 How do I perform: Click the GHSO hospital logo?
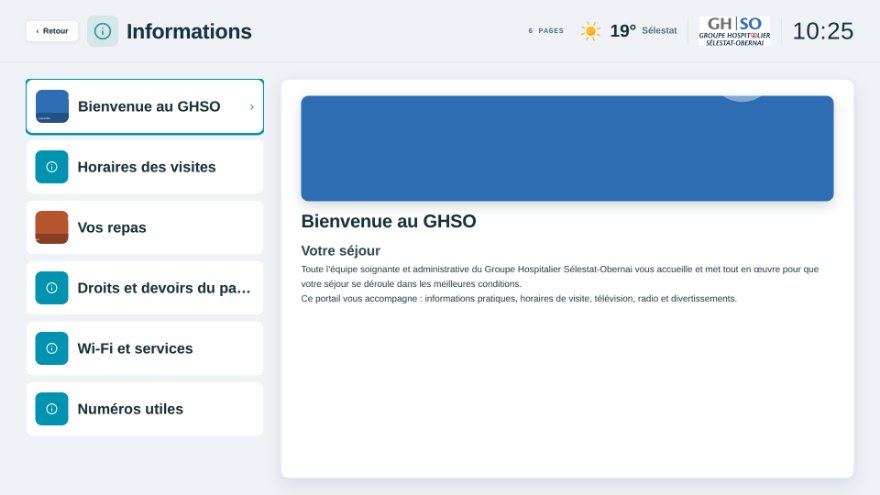click(x=734, y=31)
